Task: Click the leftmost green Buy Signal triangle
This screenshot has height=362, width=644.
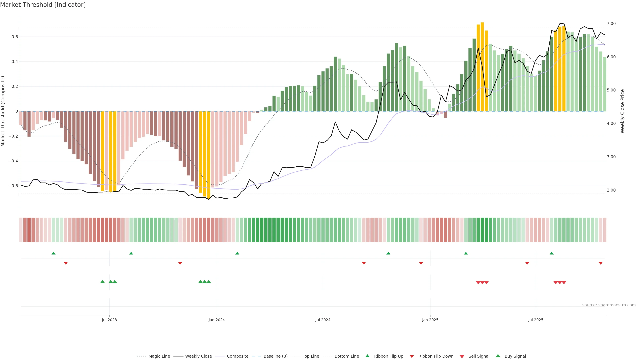Action: pyautogui.click(x=102, y=282)
